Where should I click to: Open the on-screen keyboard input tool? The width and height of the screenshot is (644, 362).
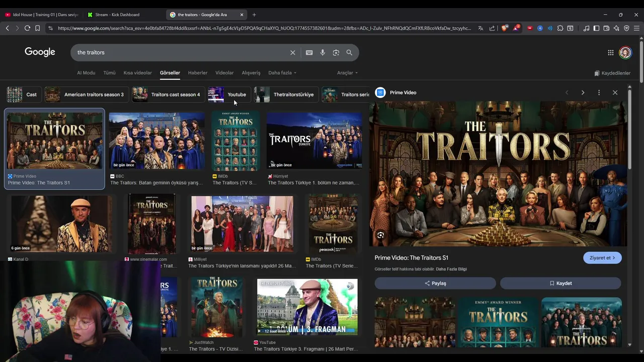[309, 52]
